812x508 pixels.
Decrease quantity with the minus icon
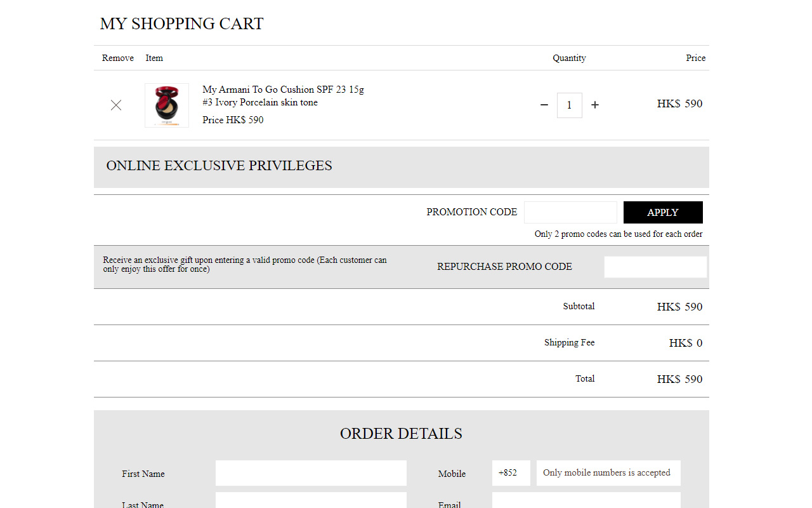(544, 105)
